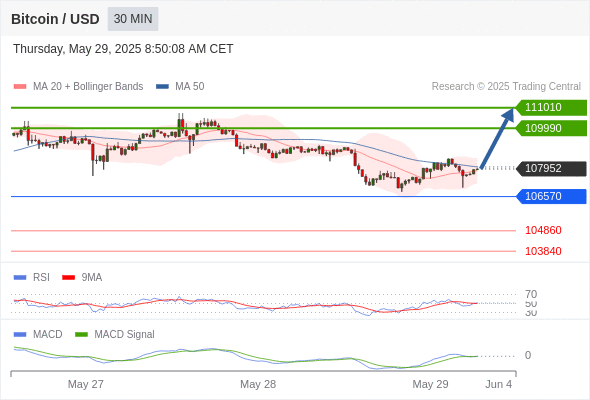The width and height of the screenshot is (590, 400).
Task: Click the MA 50 blue legend swatch
Action: [163, 87]
